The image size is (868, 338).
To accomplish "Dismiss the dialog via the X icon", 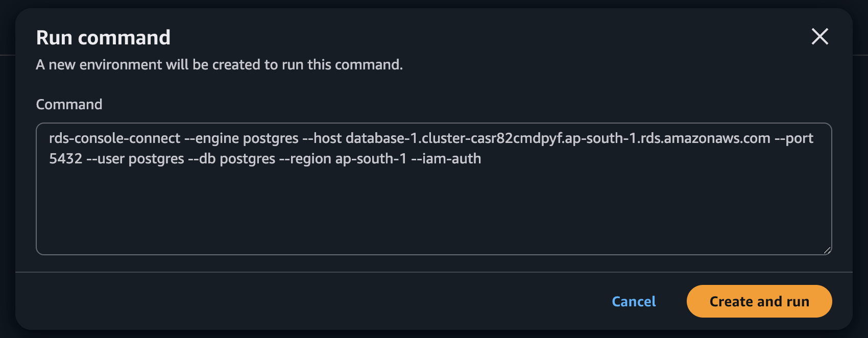I will click(x=820, y=37).
